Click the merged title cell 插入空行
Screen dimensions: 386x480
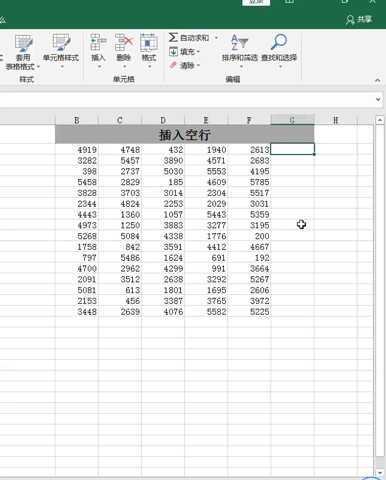[185, 135]
